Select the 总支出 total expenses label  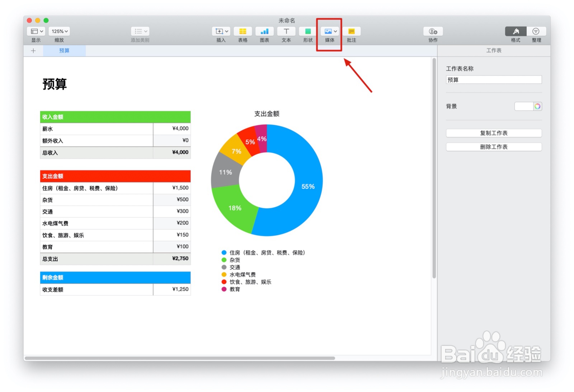[97, 259]
